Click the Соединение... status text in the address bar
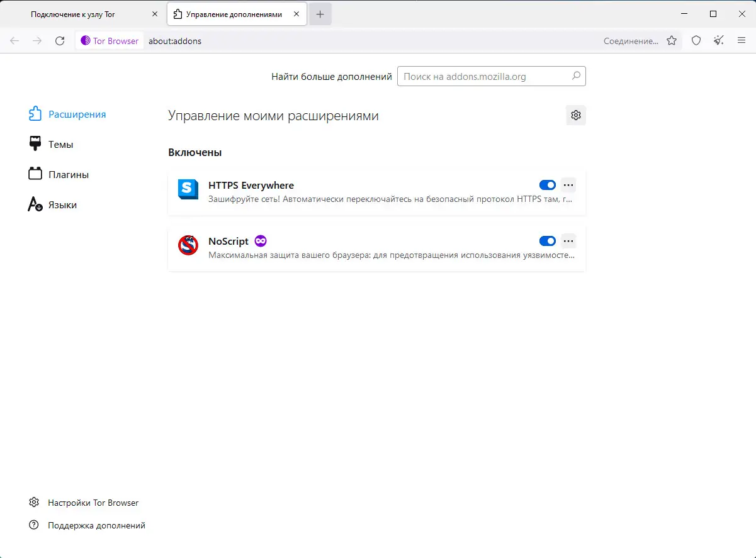The height and width of the screenshot is (558, 756). point(631,41)
